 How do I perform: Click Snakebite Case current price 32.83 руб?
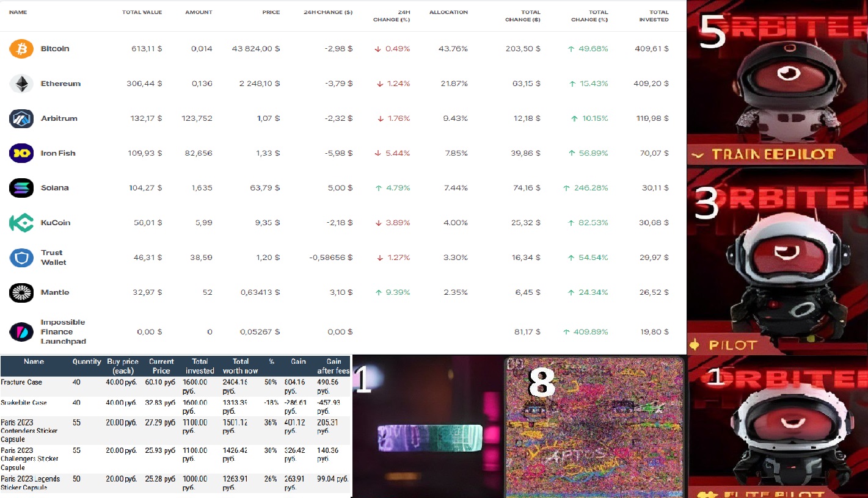pos(159,403)
